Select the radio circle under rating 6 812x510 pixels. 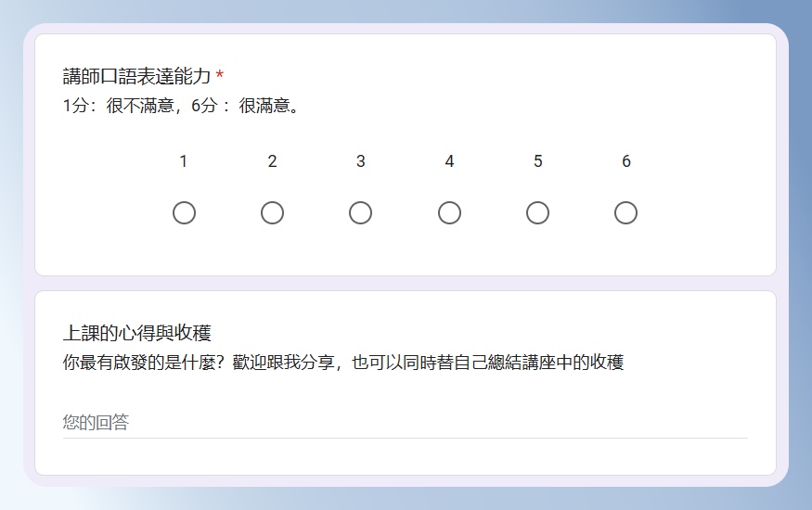pos(625,212)
